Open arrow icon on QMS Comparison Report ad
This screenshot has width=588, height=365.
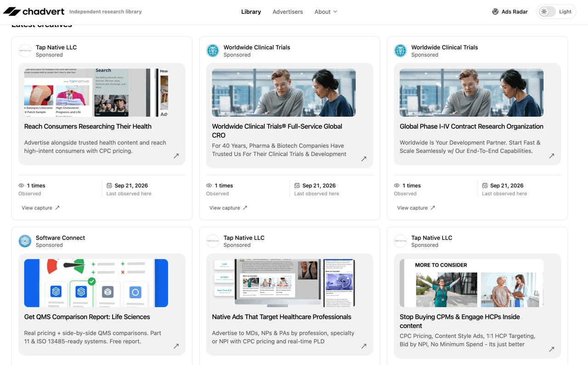(x=176, y=346)
